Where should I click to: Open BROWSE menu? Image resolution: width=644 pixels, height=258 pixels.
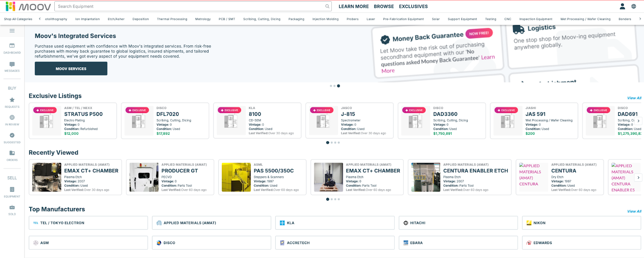[x=384, y=6]
